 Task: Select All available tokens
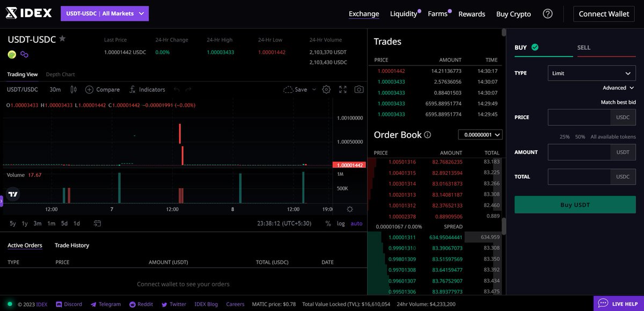pyautogui.click(x=613, y=137)
